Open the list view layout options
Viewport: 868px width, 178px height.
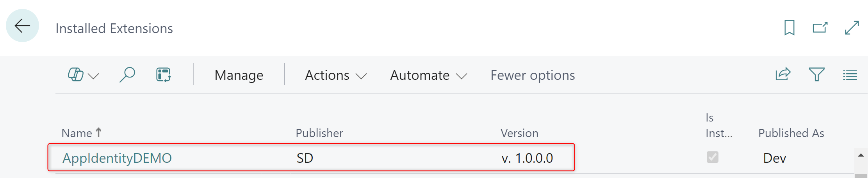click(850, 75)
